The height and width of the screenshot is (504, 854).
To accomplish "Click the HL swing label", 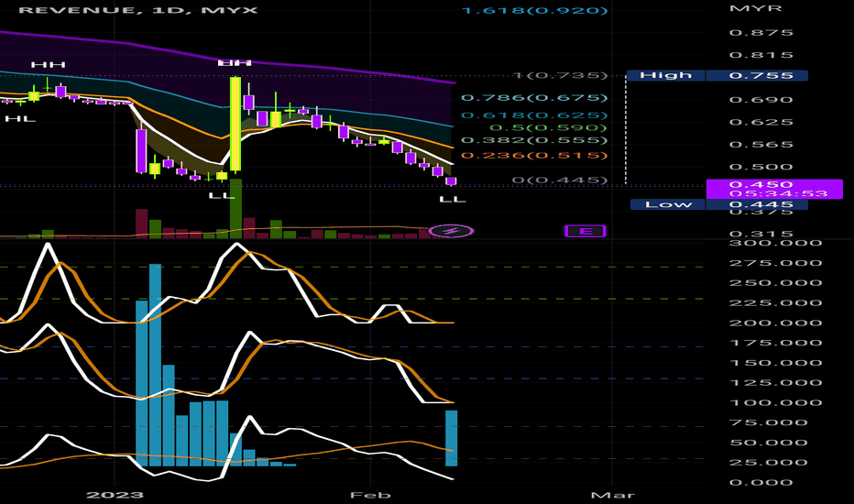I will [x=20, y=118].
